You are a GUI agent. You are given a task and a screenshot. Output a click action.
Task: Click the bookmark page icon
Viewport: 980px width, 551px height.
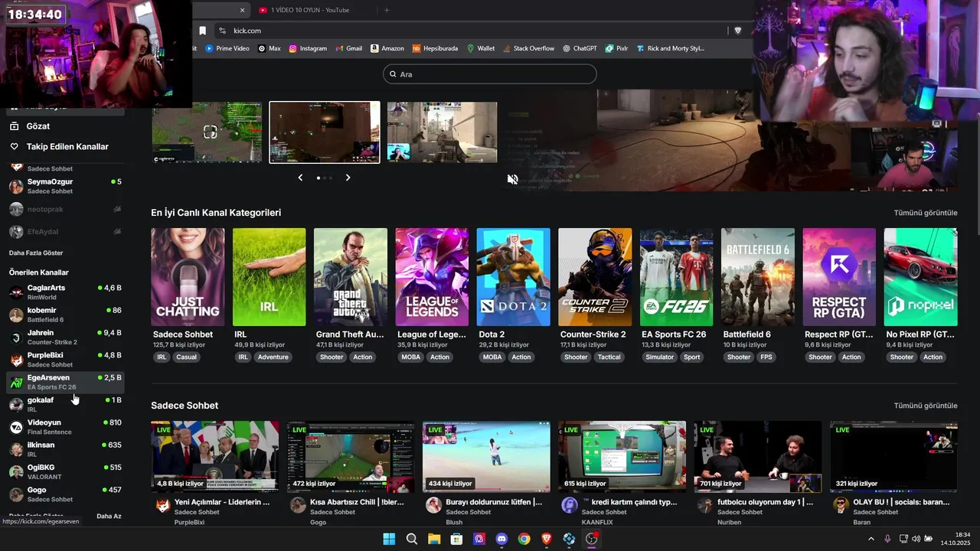tap(202, 31)
